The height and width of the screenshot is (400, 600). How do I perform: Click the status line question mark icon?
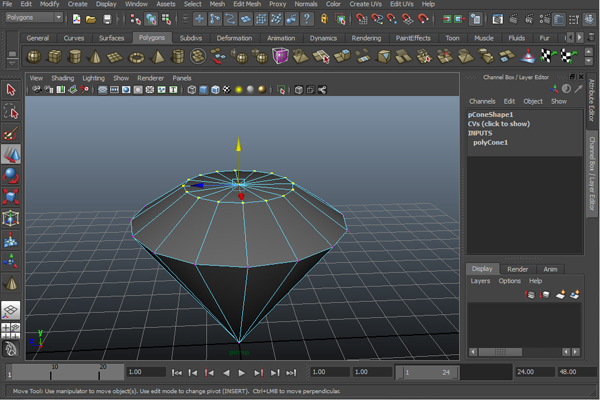click(307, 18)
